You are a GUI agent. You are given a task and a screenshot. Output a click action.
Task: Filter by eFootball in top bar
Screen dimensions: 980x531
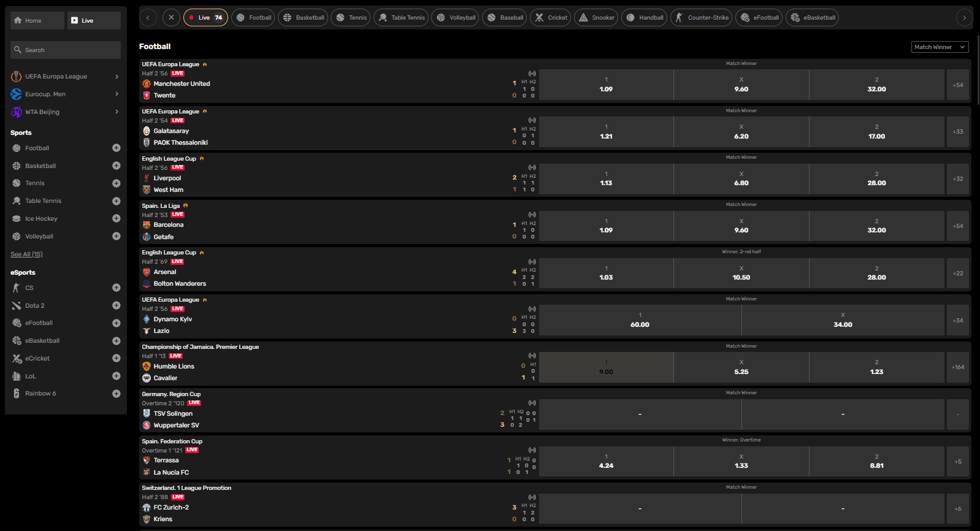tap(759, 18)
